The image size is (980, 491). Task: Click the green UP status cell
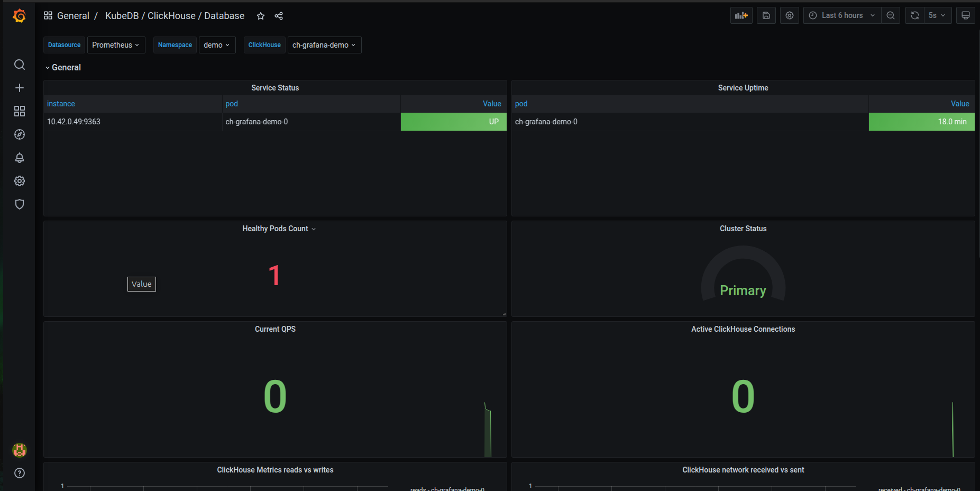point(454,122)
